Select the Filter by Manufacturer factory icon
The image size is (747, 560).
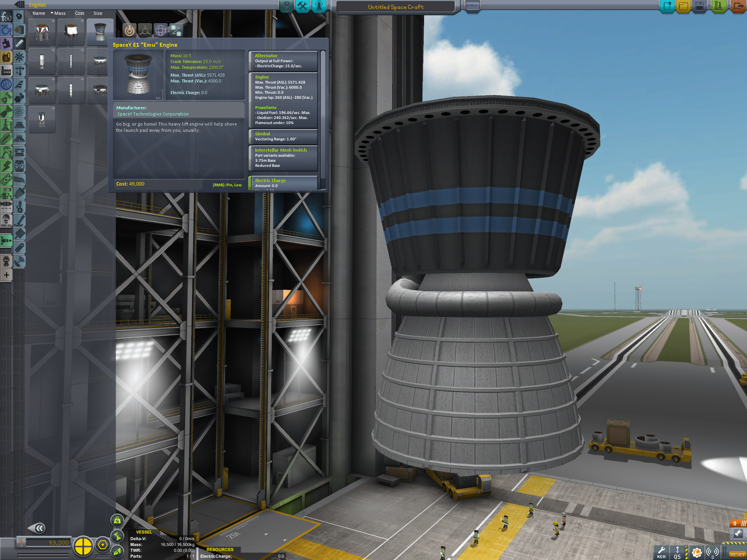pyautogui.click(x=6, y=71)
